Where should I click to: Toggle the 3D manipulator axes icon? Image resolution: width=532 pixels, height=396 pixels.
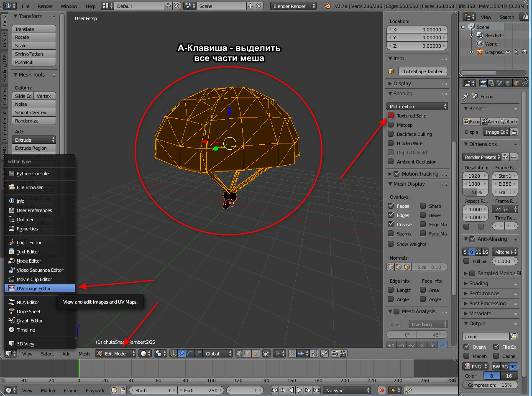click(173, 353)
